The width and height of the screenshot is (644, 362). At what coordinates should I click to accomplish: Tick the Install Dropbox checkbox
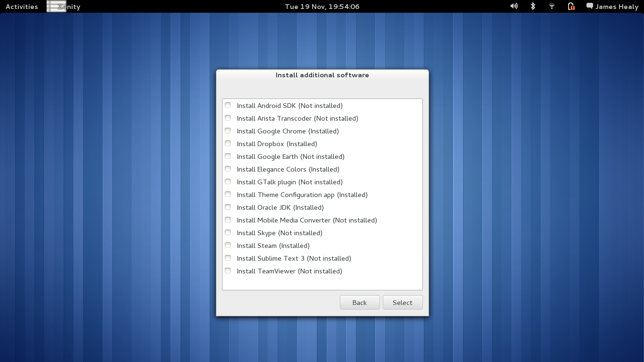point(228,143)
